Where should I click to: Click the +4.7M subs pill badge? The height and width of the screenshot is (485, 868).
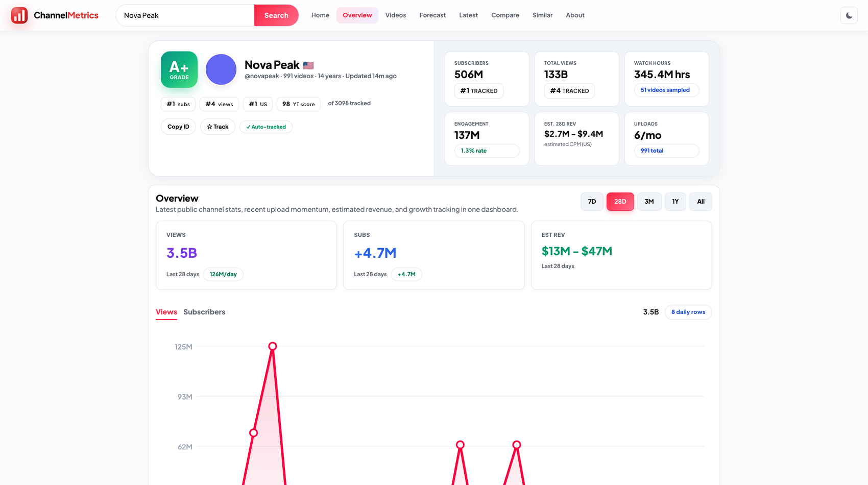406,274
